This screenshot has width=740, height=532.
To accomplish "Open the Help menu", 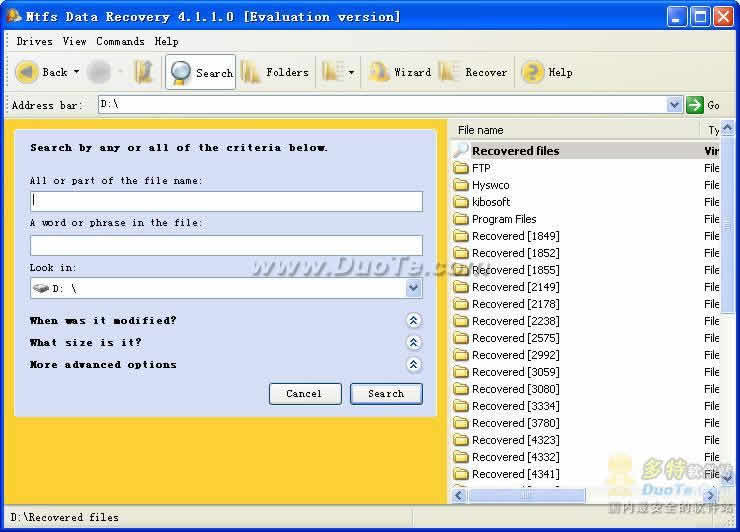I will [167, 42].
